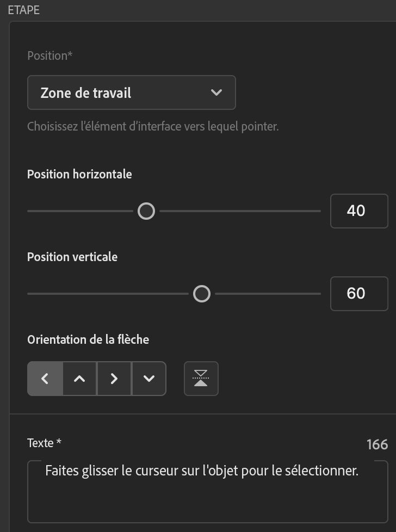The height and width of the screenshot is (532, 396).
Task: Click the Position verticale slider handle
Action: pyautogui.click(x=202, y=294)
